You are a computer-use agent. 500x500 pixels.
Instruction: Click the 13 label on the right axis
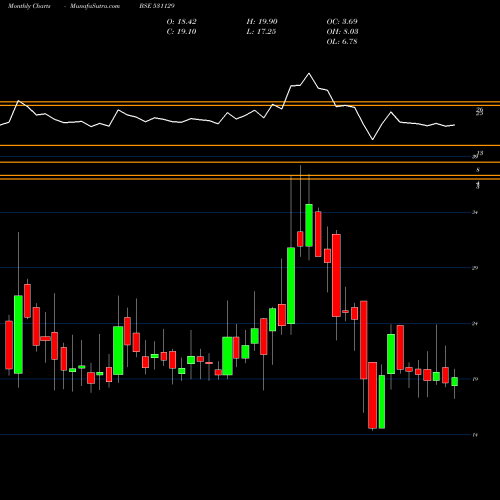coord(480,153)
